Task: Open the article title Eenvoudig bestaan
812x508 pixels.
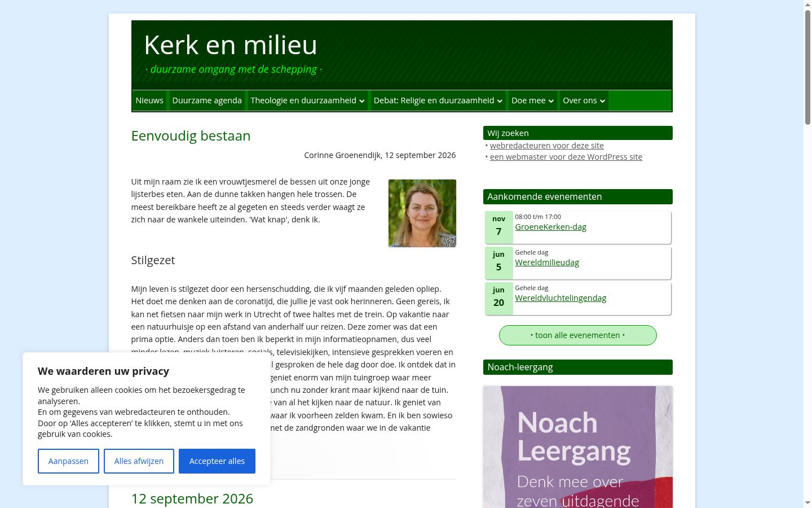Action: pos(191,136)
